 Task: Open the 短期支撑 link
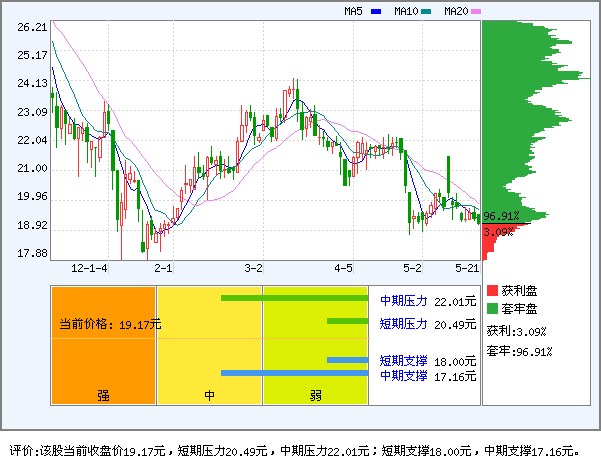pos(403,361)
